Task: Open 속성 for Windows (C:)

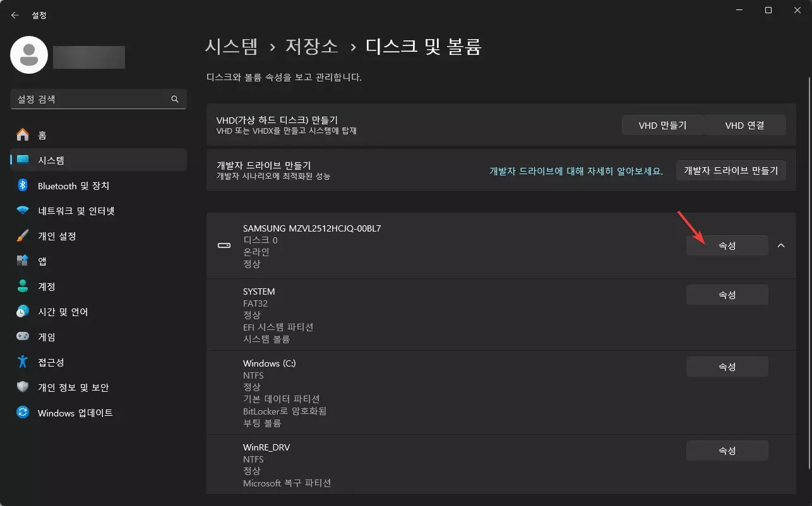Action: (x=727, y=367)
